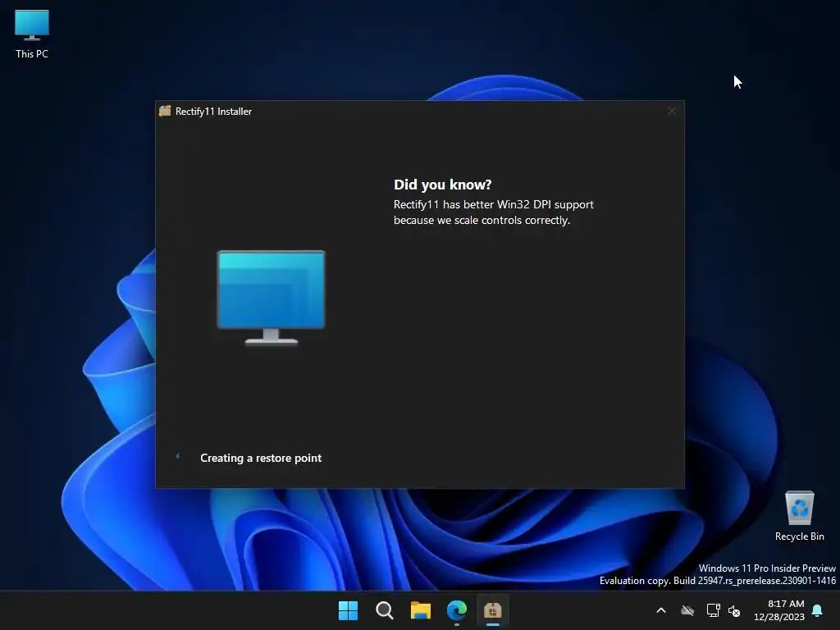Open the This PC desktop icon
840x630 pixels.
32,34
